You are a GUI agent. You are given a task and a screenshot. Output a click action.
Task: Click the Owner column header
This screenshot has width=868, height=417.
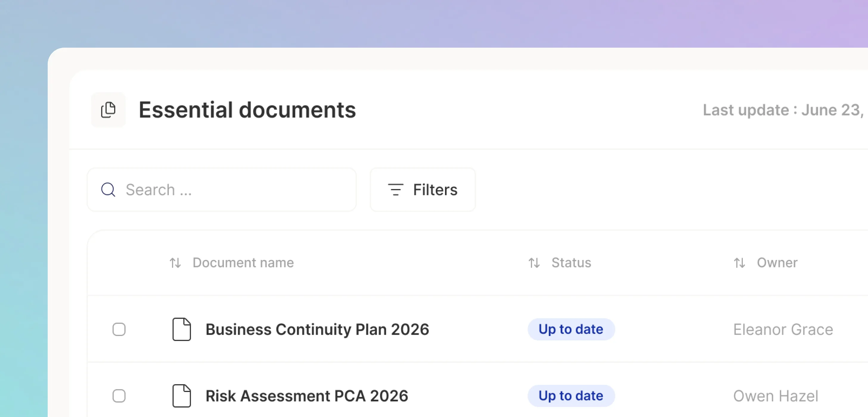pyautogui.click(x=777, y=263)
